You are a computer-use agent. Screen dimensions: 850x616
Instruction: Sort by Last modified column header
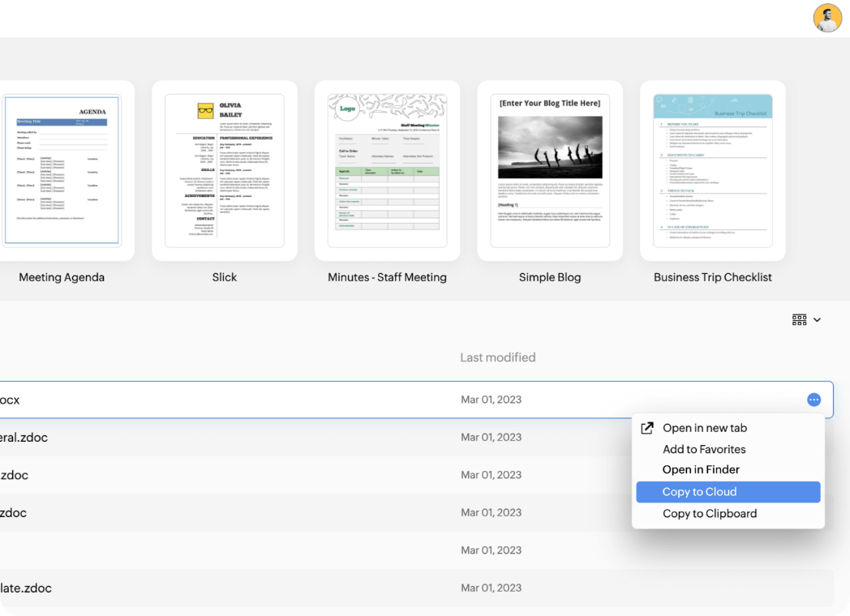pos(497,357)
